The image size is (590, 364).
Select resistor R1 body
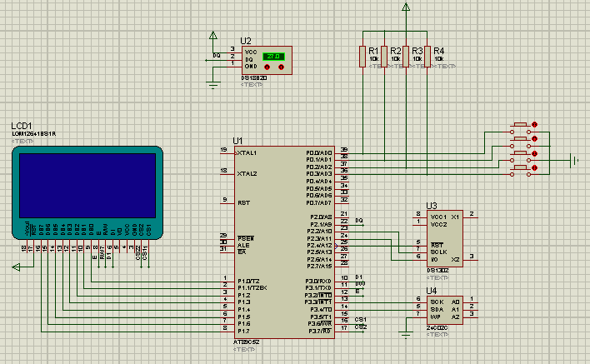coord(362,57)
